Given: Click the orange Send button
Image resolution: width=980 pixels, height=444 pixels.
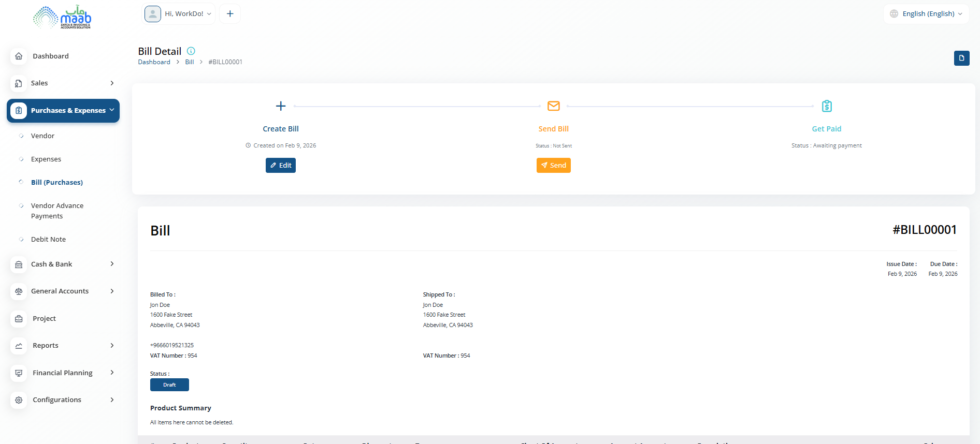Looking at the screenshot, I should click(554, 166).
